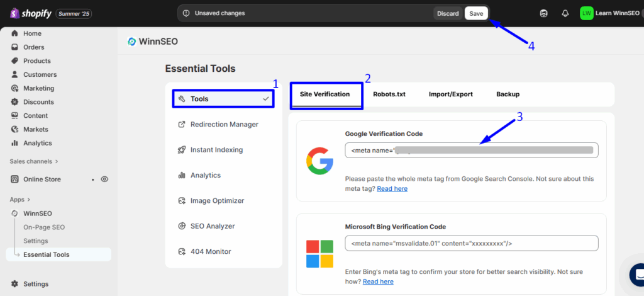This screenshot has width=644, height=296.
Task: Open notifications bell icon
Action: pos(565,13)
